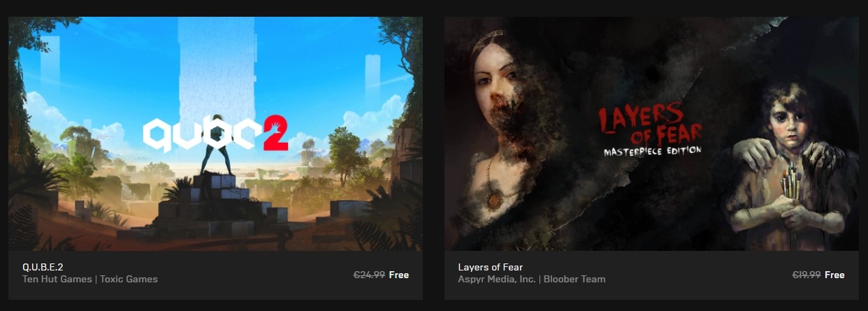Click the Ten Hut Games publisher name
Screen dimensions: 868x311
click(57, 279)
